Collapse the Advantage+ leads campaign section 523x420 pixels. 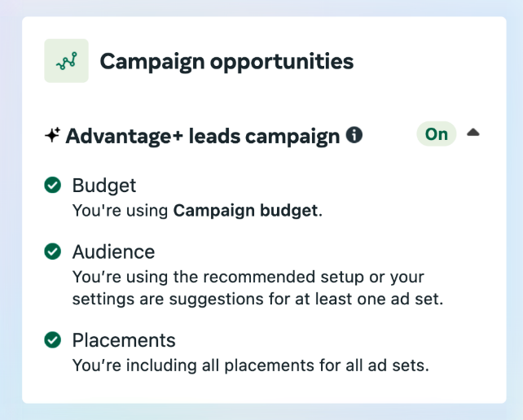click(x=473, y=133)
